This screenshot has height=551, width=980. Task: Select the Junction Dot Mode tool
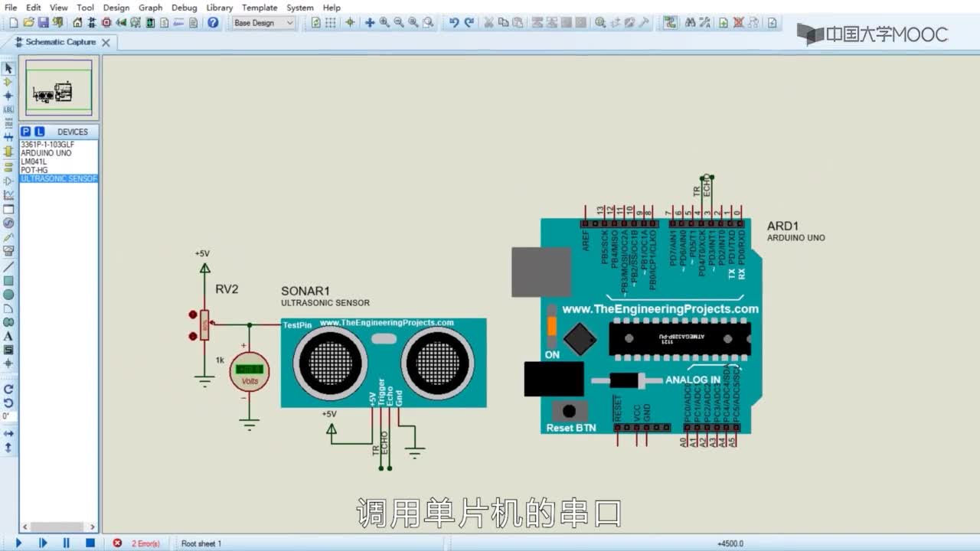8,96
